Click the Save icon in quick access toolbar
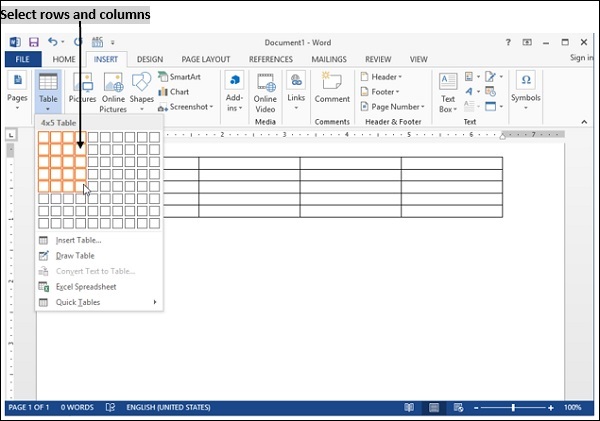Screen dimensions: 600x421 (34, 43)
